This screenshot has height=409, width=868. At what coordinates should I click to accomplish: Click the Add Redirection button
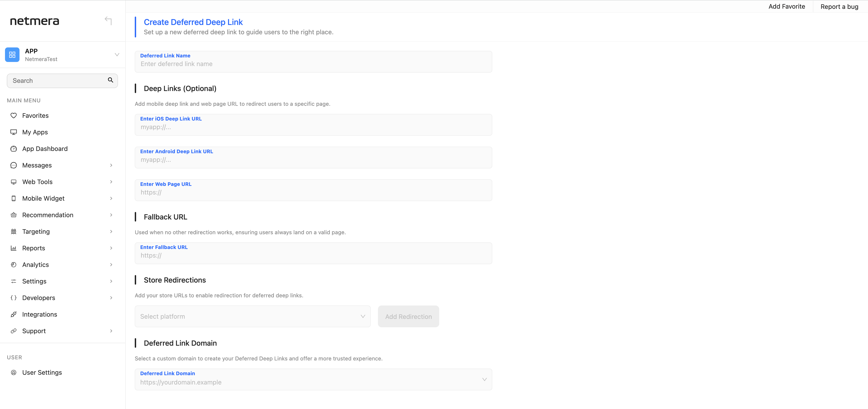tap(408, 316)
